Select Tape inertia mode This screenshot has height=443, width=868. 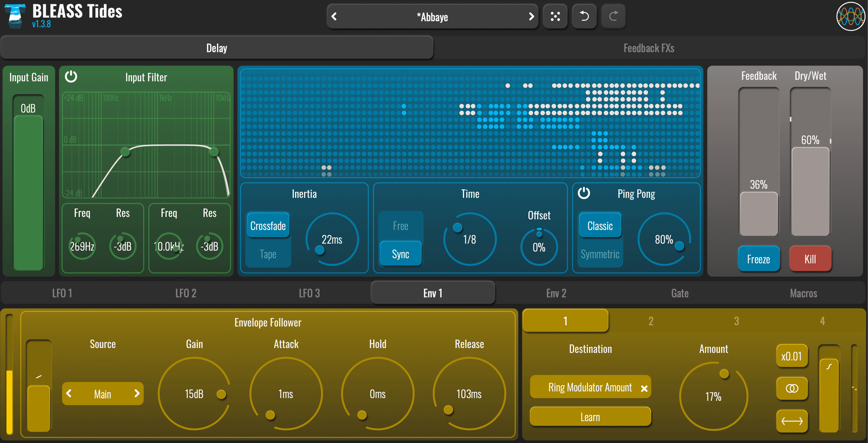coord(268,254)
